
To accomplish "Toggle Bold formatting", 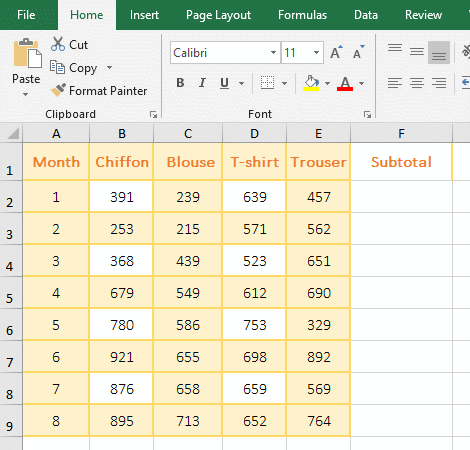I will click(x=180, y=83).
